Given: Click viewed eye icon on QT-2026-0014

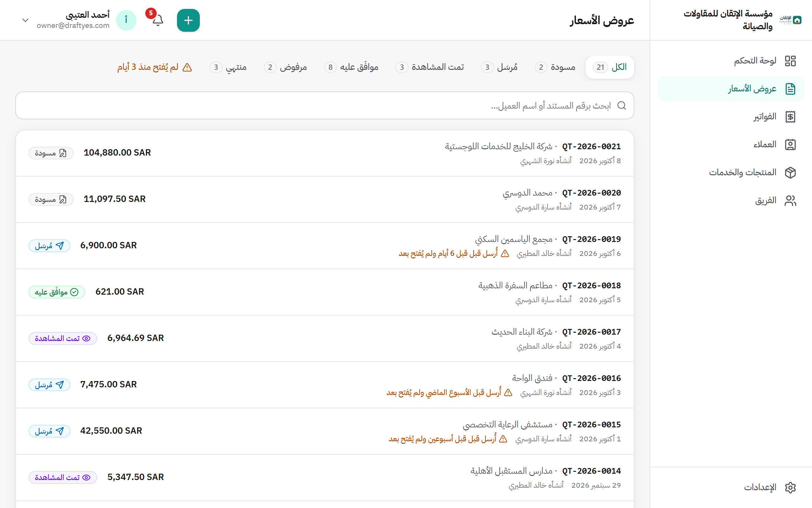Looking at the screenshot, I should 87,478.
